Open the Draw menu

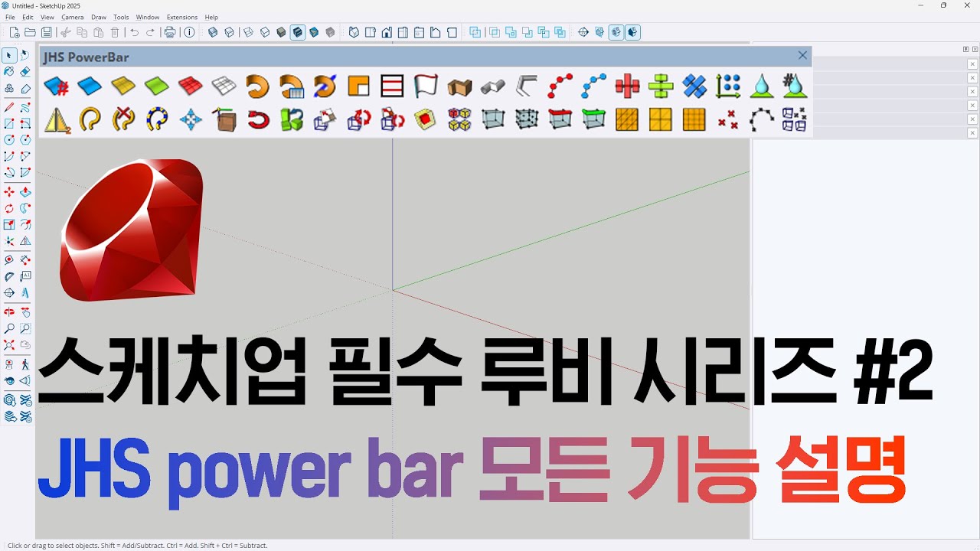coord(99,17)
